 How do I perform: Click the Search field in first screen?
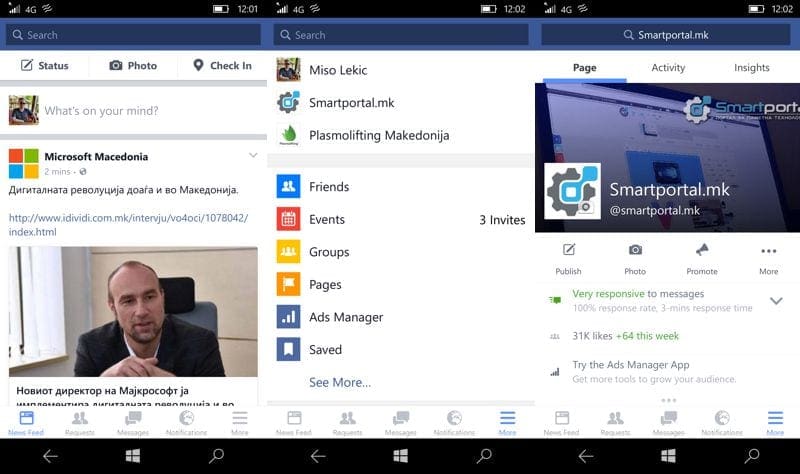point(133,35)
